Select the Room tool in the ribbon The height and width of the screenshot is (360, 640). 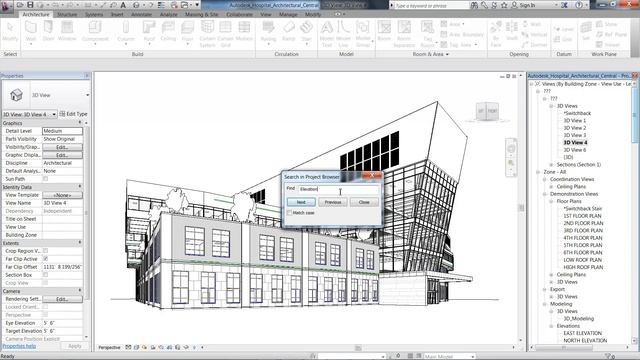click(384, 31)
